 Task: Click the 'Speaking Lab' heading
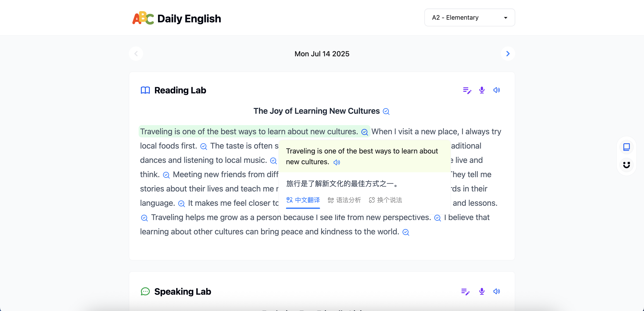pos(182,292)
